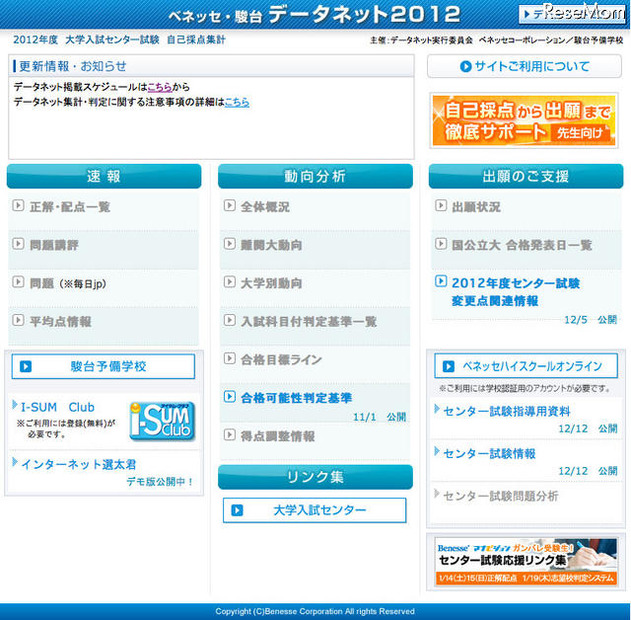This screenshot has height=620, width=631.
Task: Click the triangle marker beside I-SUM Club
Action: 15,404
